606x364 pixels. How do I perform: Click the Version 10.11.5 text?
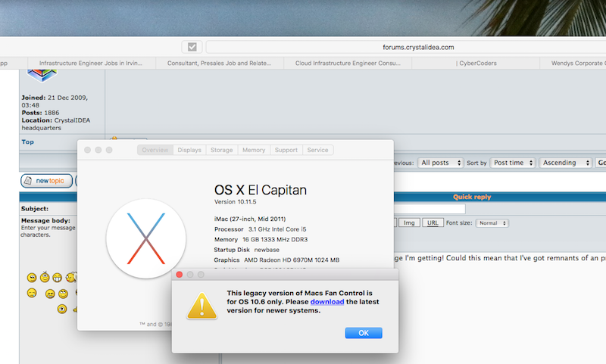pos(236,202)
